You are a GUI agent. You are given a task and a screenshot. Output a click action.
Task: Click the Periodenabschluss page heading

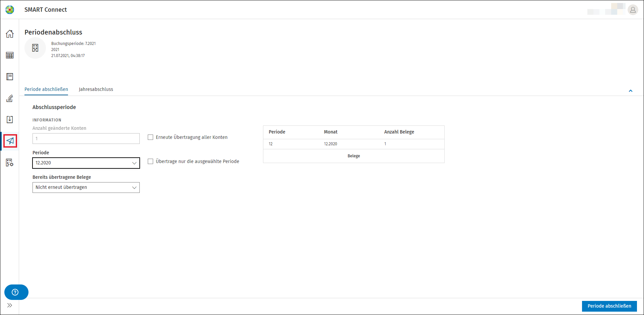pyautogui.click(x=53, y=32)
